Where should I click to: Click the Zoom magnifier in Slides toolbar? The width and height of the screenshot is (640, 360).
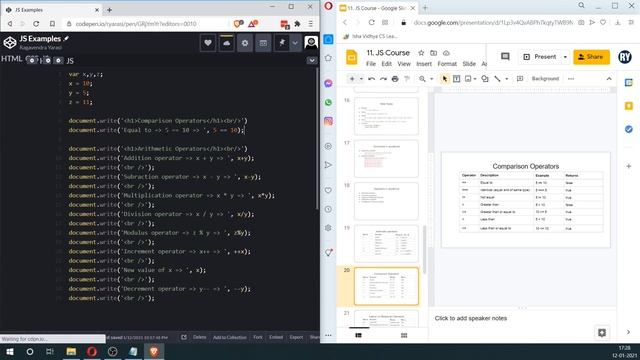422,79
